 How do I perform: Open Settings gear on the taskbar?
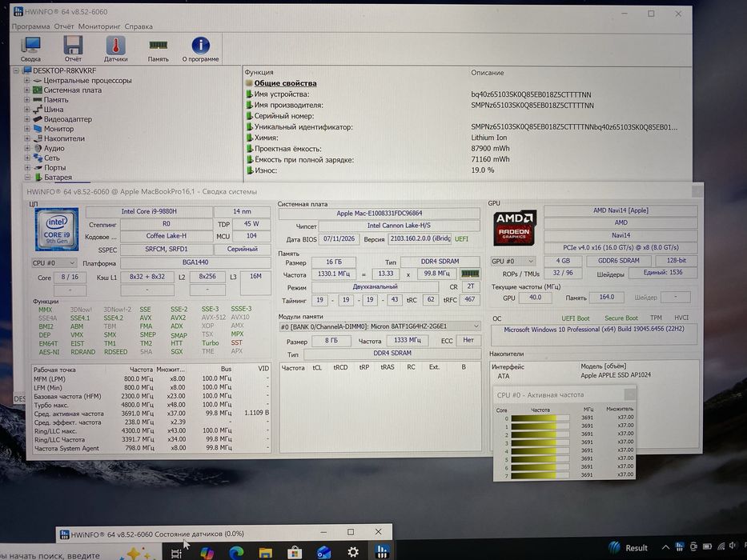pyautogui.click(x=353, y=552)
